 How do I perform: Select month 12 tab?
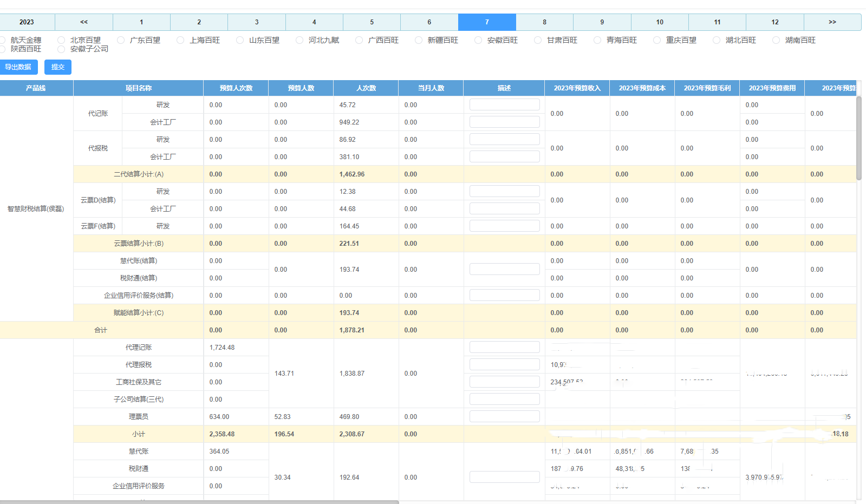tap(775, 22)
